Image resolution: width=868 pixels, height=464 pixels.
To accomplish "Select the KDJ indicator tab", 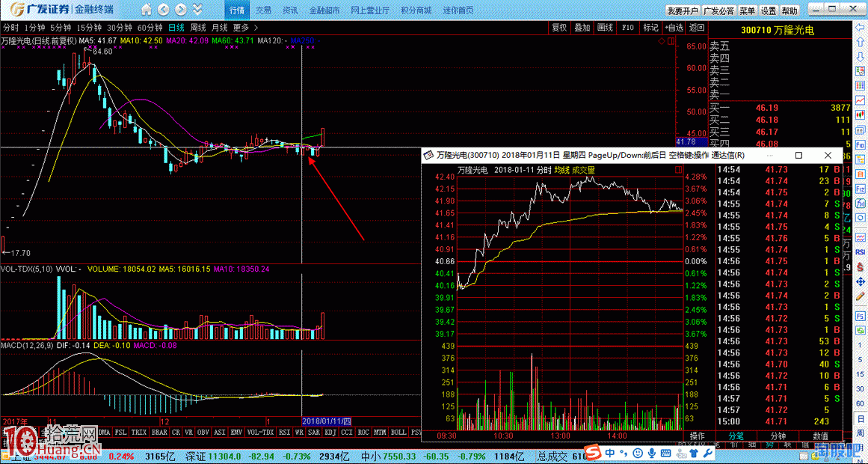I will coord(330,431).
